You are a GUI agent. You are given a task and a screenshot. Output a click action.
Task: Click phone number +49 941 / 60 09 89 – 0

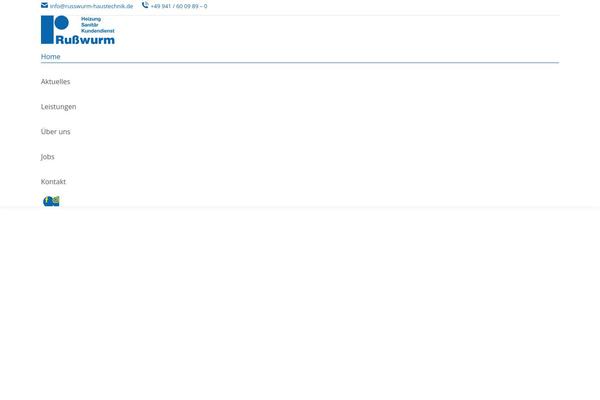179,6
